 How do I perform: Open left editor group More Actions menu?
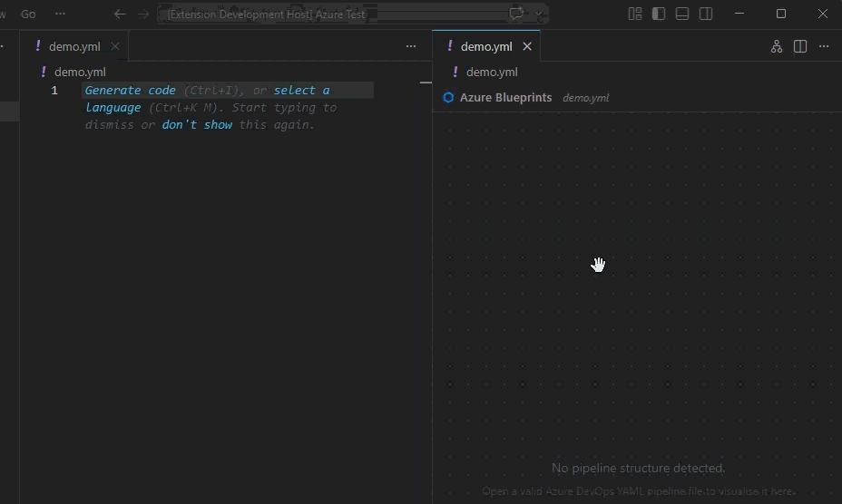(411, 47)
